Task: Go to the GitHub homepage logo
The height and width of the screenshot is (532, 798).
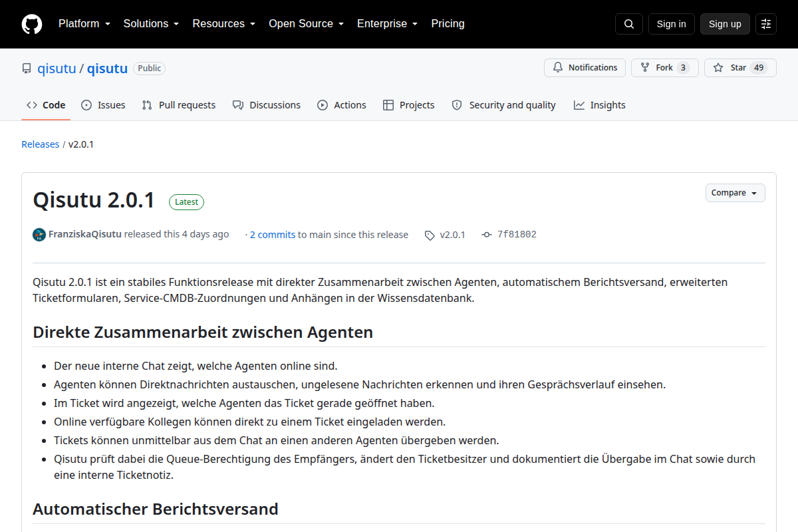Action: click(32, 24)
